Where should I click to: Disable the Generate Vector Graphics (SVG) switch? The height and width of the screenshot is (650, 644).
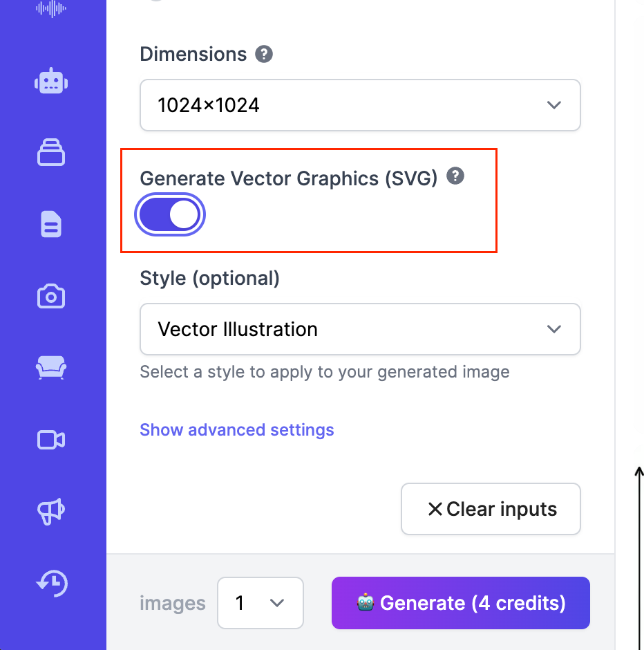(170, 215)
